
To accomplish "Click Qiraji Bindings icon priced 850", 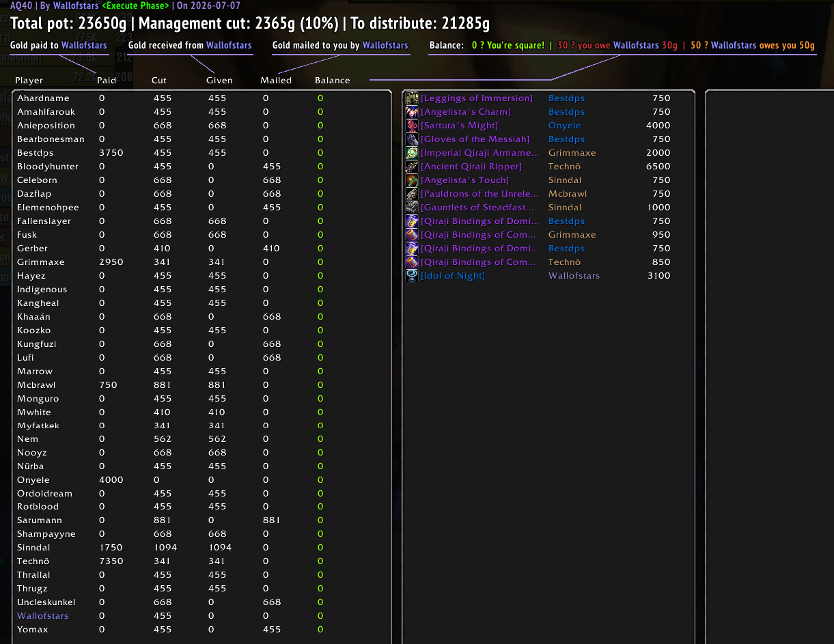I will tap(412, 262).
